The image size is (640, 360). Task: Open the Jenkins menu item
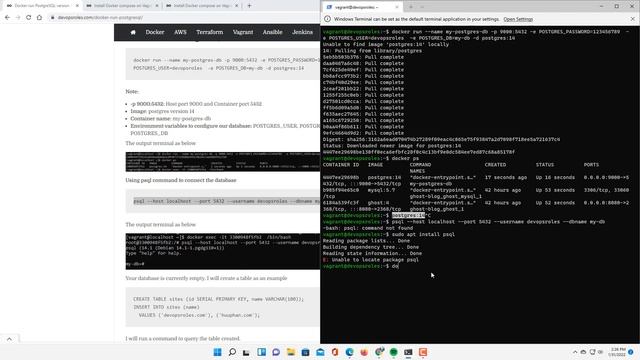tap(302, 32)
